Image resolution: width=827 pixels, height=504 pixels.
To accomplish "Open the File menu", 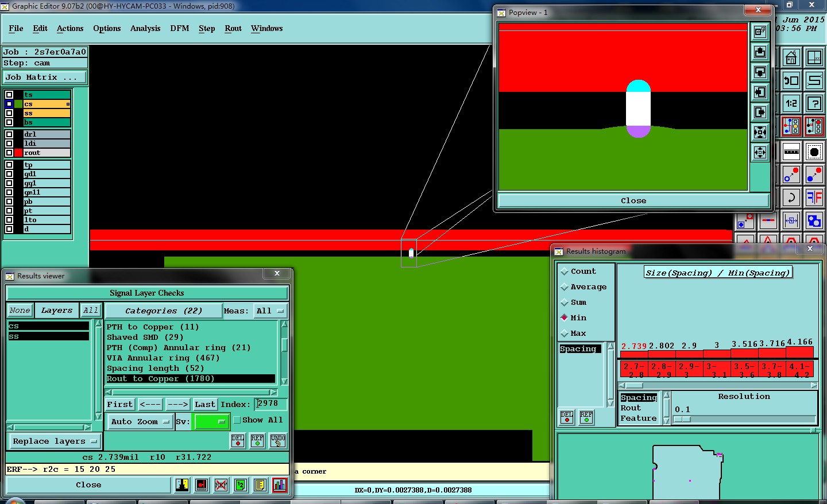I will (16, 29).
